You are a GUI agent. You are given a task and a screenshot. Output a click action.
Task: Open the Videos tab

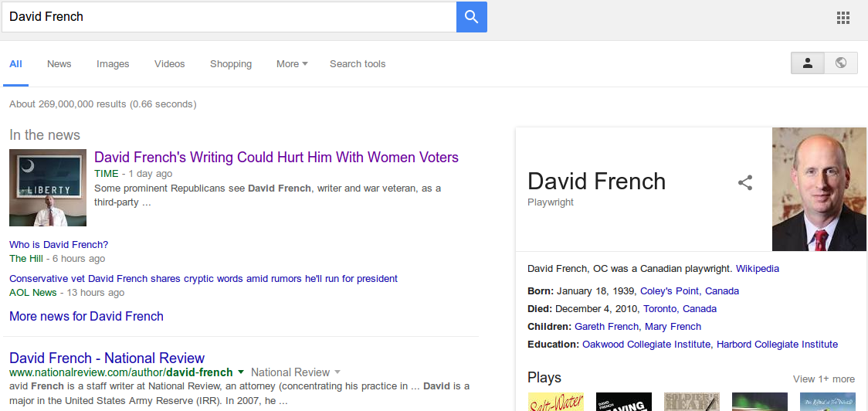click(170, 64)
